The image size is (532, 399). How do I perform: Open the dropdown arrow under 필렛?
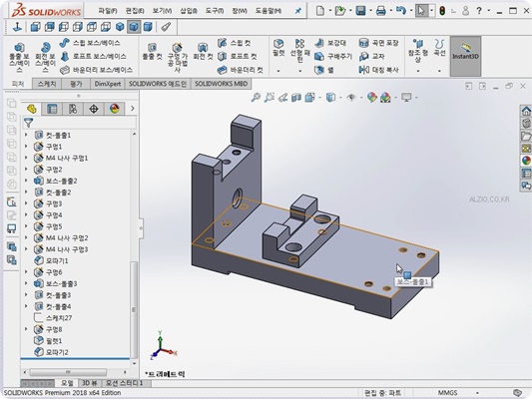click(x=278, y=71)
